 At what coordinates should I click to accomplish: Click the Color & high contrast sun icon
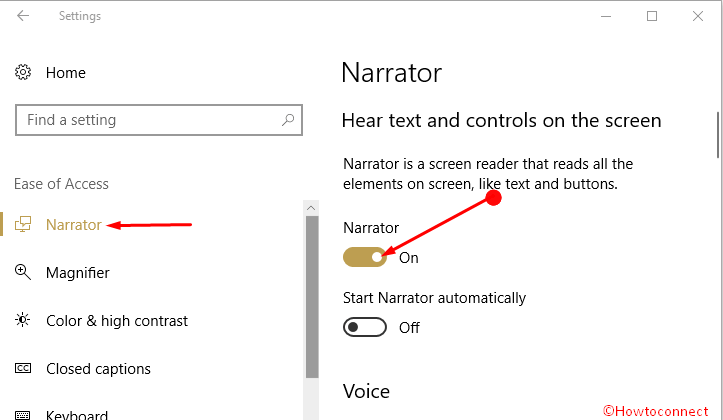(x=23, y=320)
